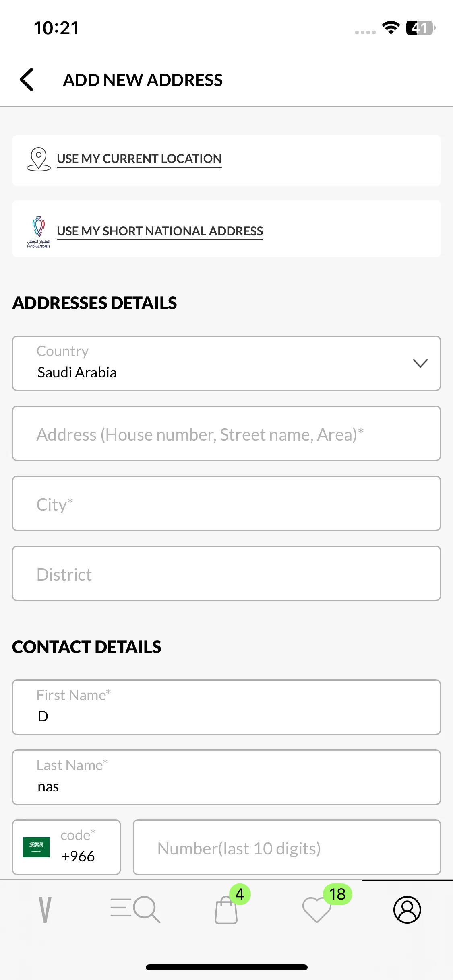453x980 pixels.
Task: Tap the back arrow icon
Action: coord(27,80)
